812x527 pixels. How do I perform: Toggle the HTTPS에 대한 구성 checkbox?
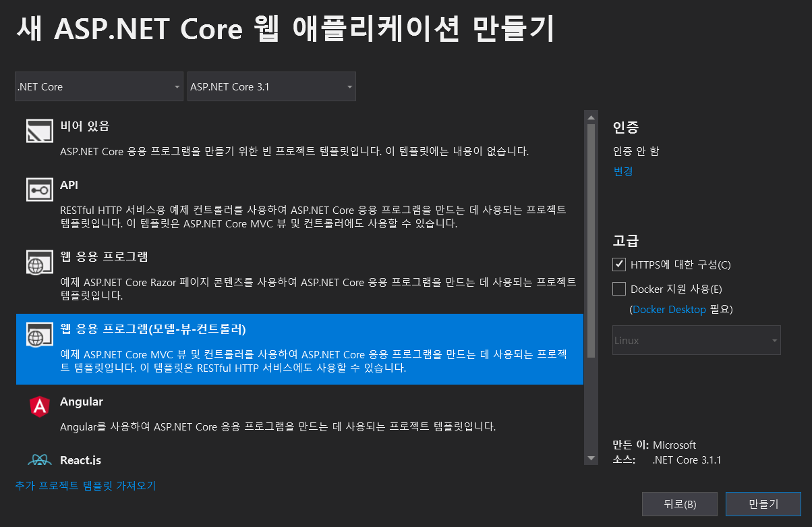(x=619, y=265)
